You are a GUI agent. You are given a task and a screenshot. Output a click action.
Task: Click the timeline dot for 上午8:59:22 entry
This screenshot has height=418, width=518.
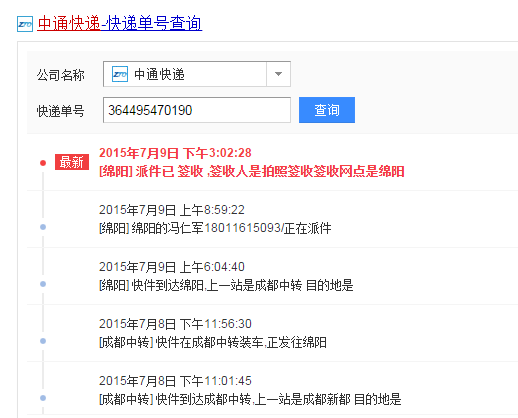point(43,227)
